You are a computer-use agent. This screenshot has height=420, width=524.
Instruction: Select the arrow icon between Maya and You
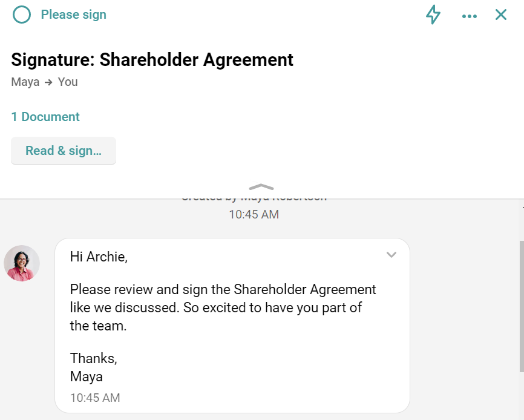tap(49, 82)
